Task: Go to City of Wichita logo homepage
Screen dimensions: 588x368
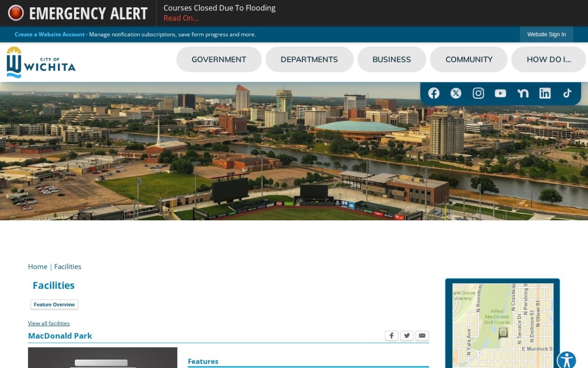Action: (41, 62)
